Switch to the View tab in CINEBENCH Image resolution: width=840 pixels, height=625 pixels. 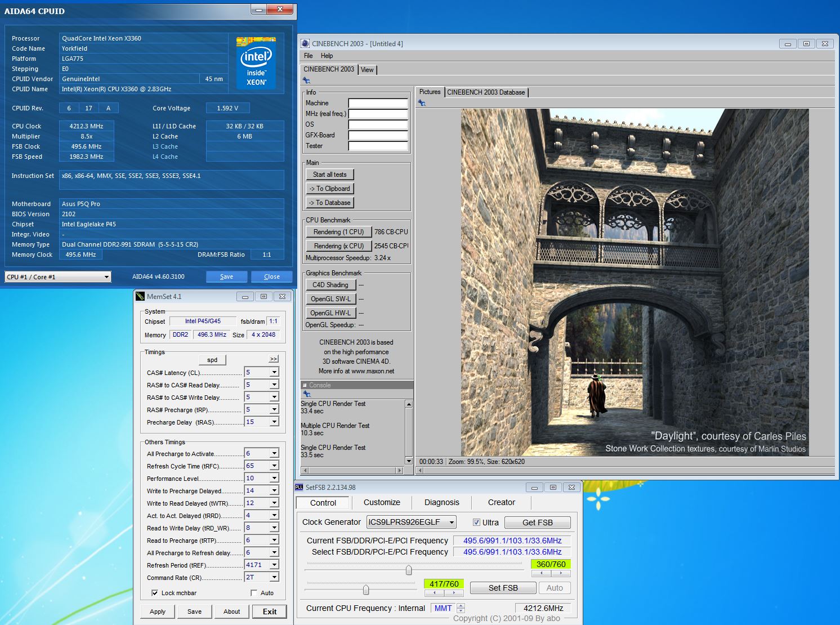point(367,70)
